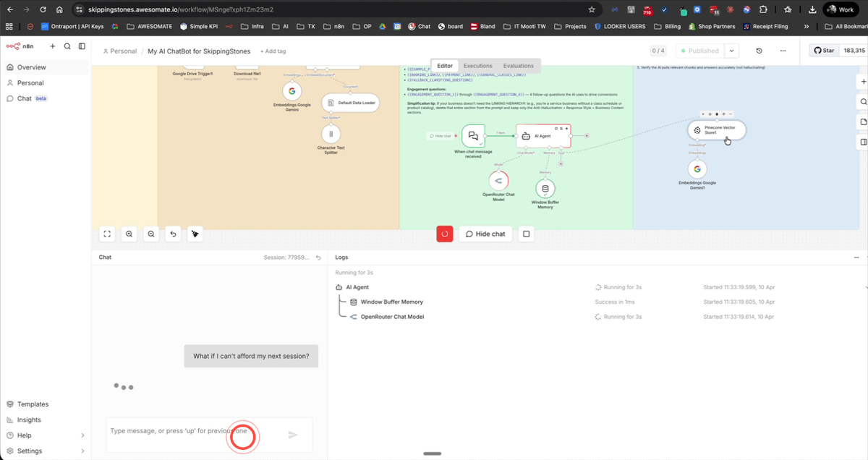Zoom out using the canvas magnifier icon

[x=150, y=234]
